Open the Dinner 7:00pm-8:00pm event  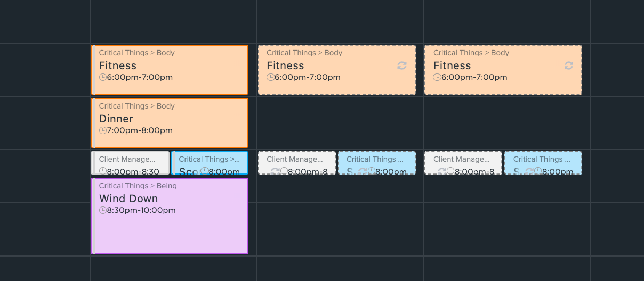click(170, 123)
